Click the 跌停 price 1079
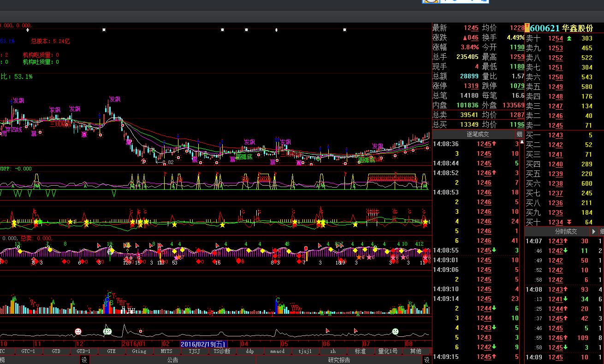 (517, 86)
